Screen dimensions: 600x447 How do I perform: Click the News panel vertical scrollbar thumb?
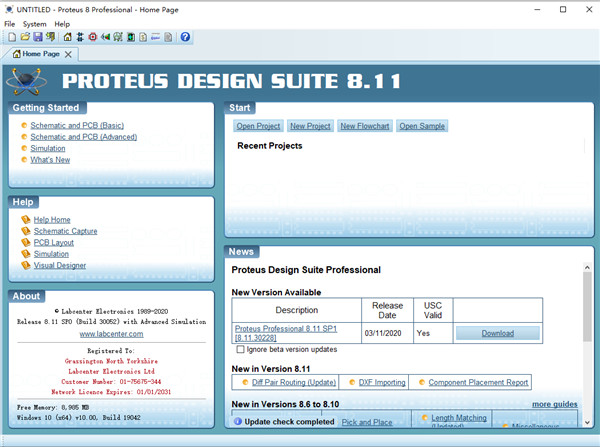pos(587,307)
